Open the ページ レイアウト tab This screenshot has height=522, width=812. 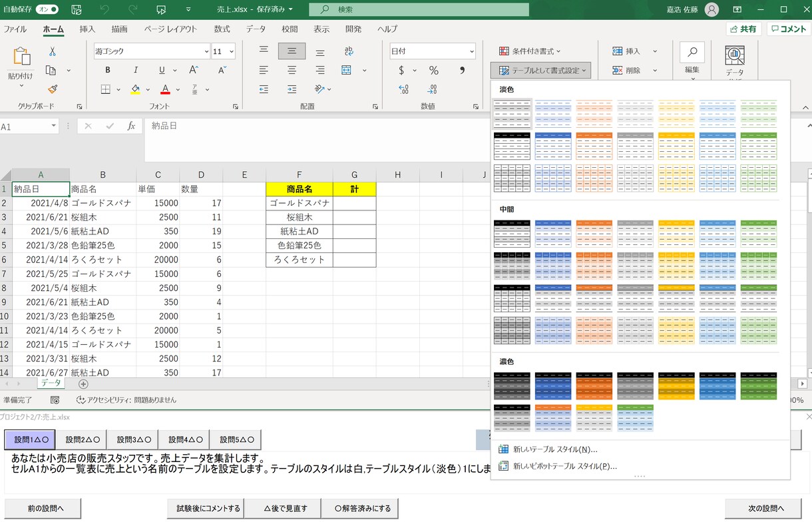click(171, 29)
